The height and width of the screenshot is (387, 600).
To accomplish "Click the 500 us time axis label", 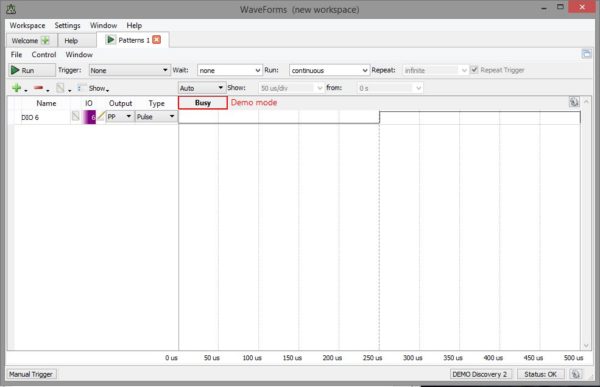I will [x=573, y=358].
